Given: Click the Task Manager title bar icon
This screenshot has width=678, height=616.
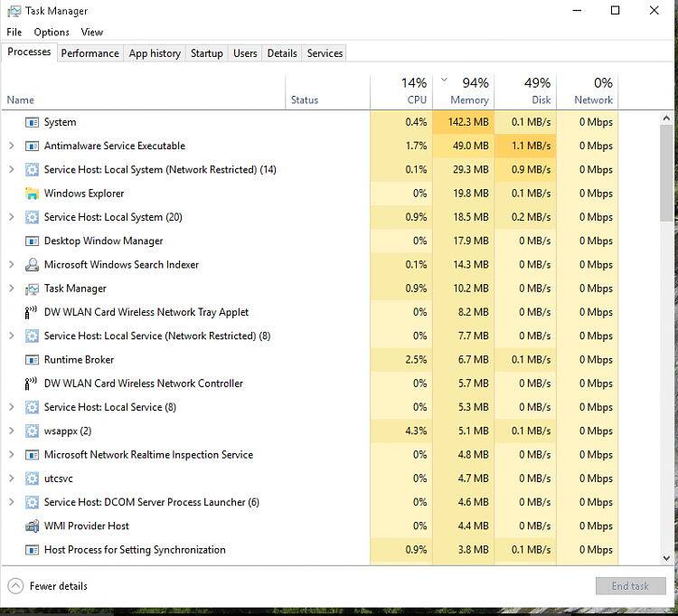Looking at the screenshot, I should pyautogui.click(x=14, y=11).
